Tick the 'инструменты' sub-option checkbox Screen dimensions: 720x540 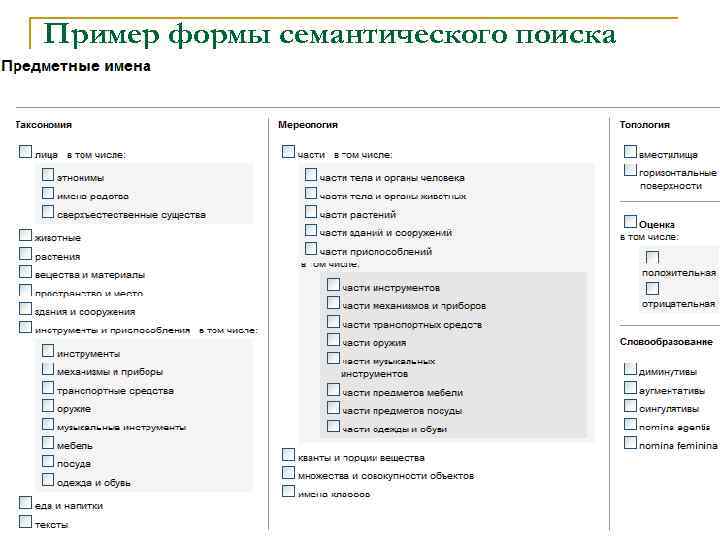point(48,351)
